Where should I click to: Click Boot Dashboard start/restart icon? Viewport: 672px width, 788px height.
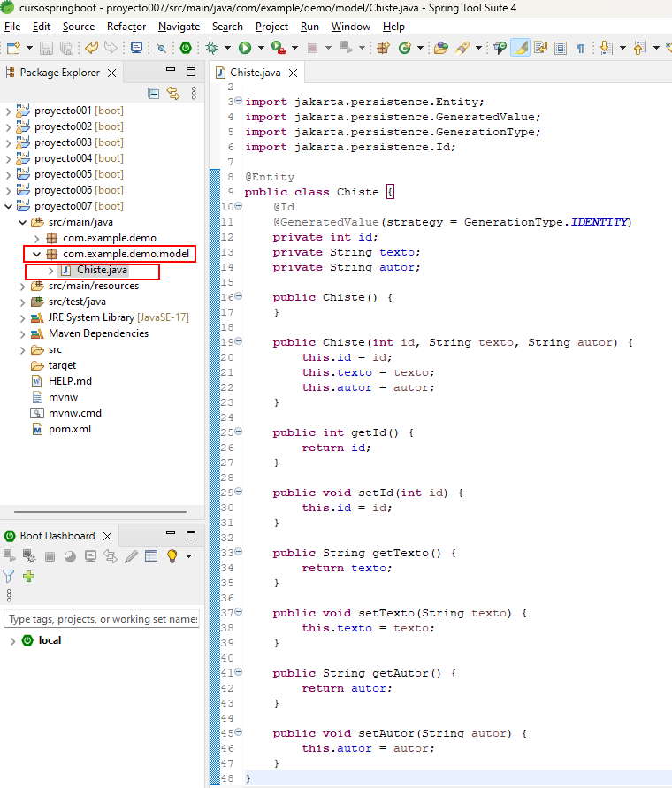pos(9,555)
